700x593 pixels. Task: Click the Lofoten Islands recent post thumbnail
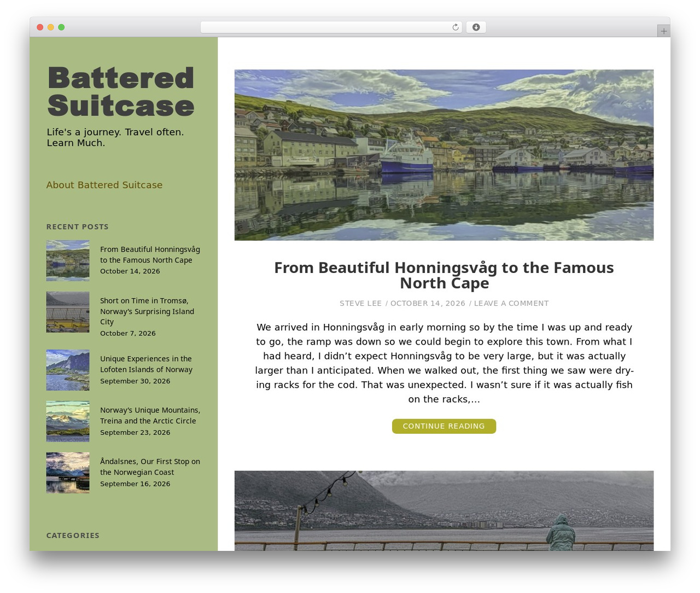tap(68, 370)
